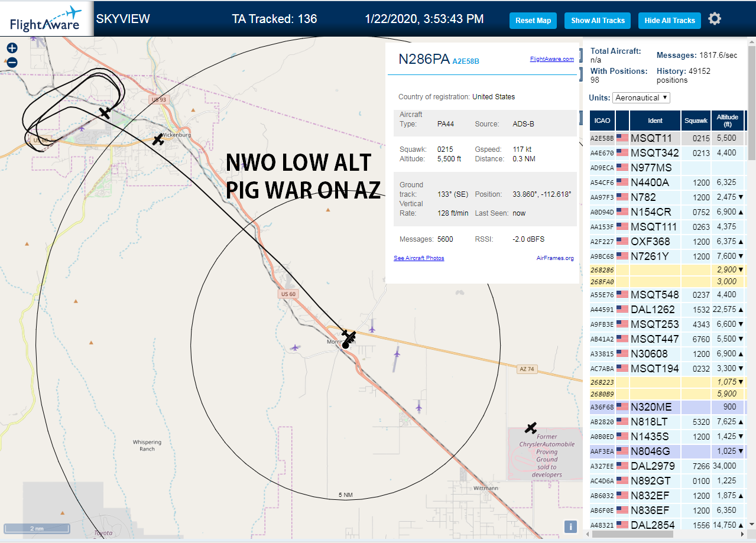Image resolution: width=756 pixels, height=543 pixels.
Task: Open the See Aircraft Photos link
Action: click(419, 258)
